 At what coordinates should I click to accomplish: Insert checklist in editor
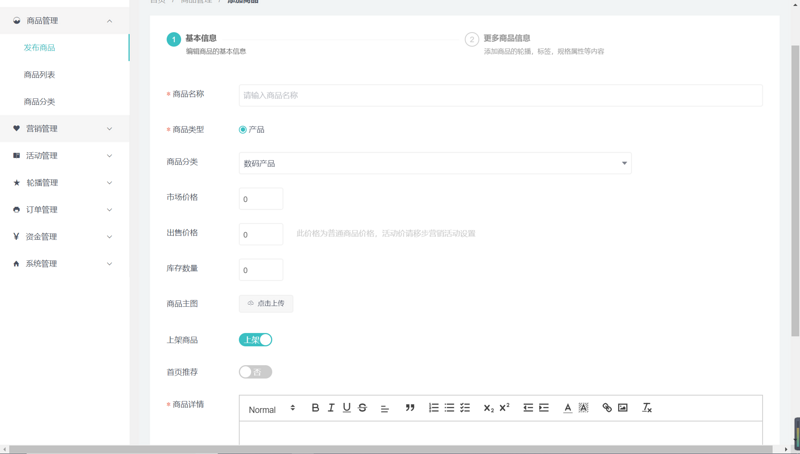tap(465, 408)
